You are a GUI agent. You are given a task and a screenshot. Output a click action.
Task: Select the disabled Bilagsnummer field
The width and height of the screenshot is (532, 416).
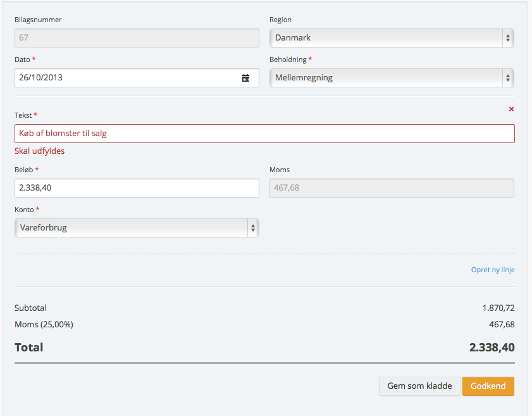137,38
